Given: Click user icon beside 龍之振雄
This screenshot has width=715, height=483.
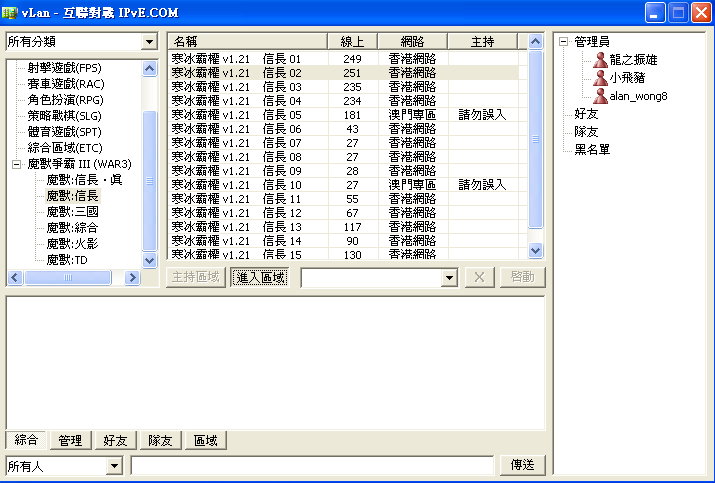Looking at the screenshot, I should tap(601, 59).
